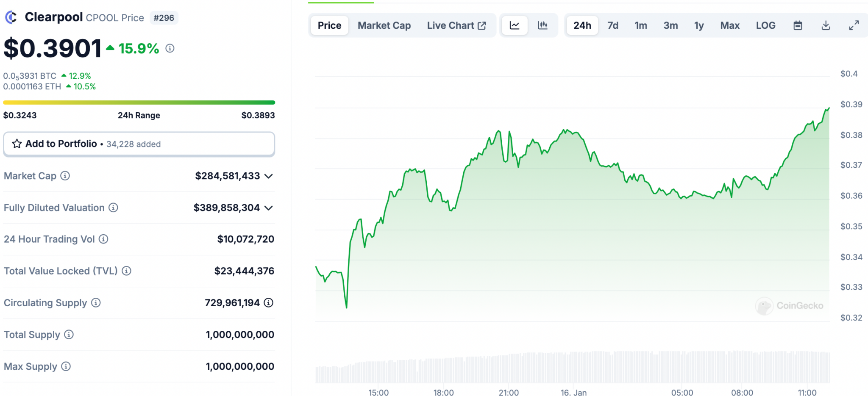Viewport: 868px width, 396px height.
Task: Click the $389,858,304 valuation value
Action: pyautogui.click(x=227, y=208)
